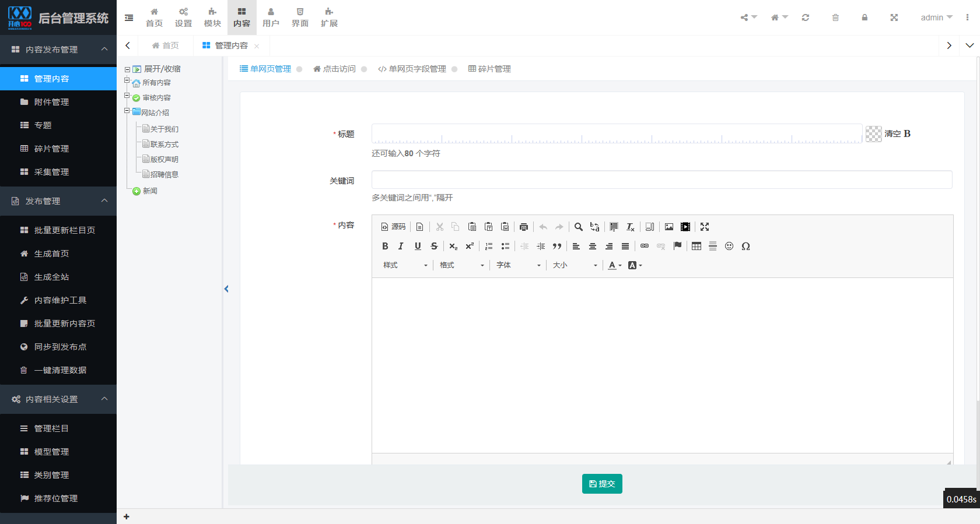Viewport: 980px width, 524px height.
Task: Open the 用户 top navigation item
Action: point(271,17)
